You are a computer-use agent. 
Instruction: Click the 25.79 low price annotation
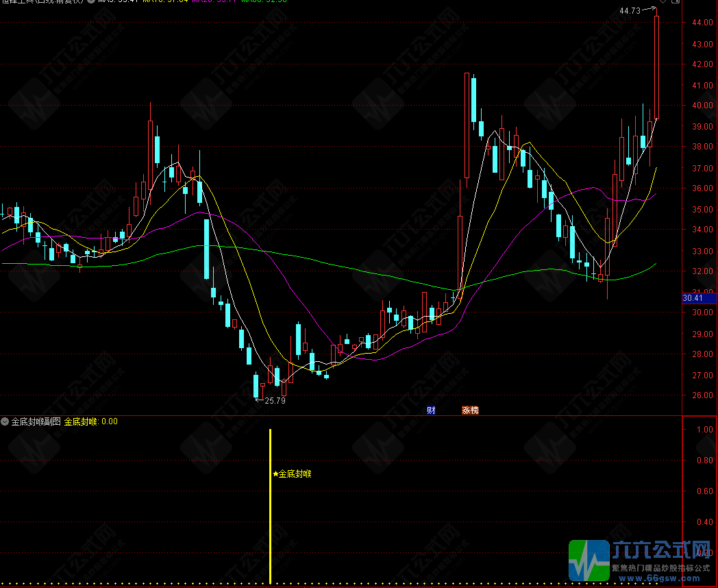coord(275,401)
